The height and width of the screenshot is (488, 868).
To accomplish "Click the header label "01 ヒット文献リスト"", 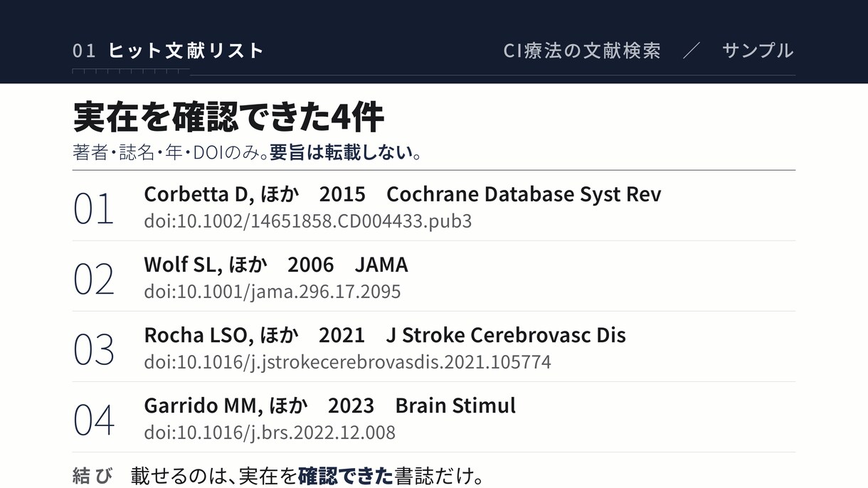I will [x=168, y=51].
